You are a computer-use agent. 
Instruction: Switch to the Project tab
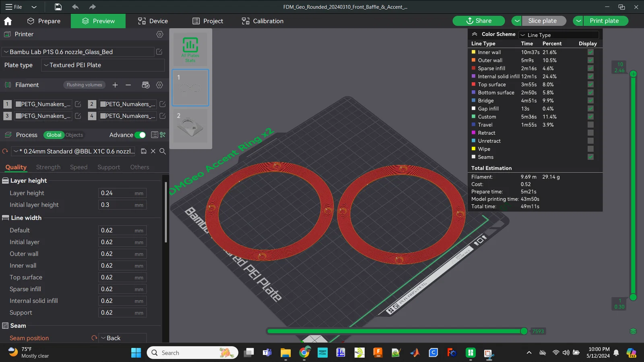208,21
